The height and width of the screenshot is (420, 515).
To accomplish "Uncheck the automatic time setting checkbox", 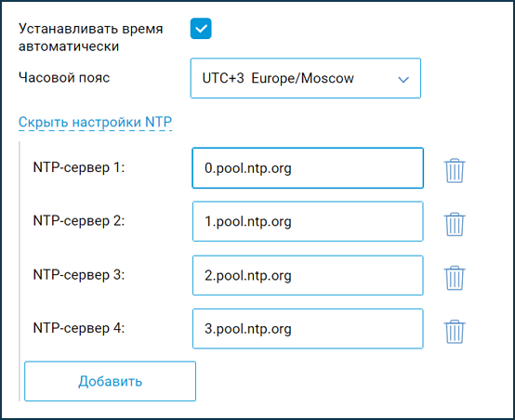I will [201, 29].
